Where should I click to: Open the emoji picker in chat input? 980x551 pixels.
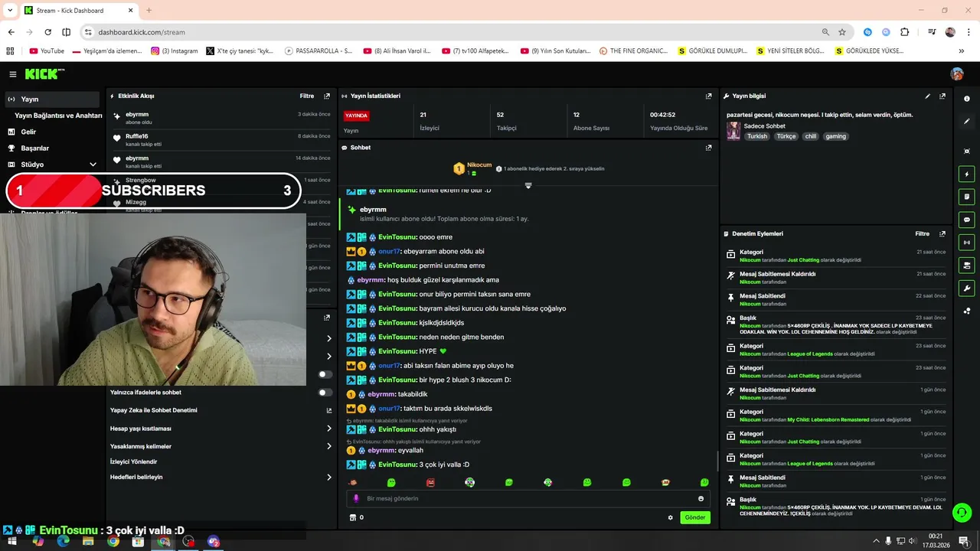click(701, 499)
